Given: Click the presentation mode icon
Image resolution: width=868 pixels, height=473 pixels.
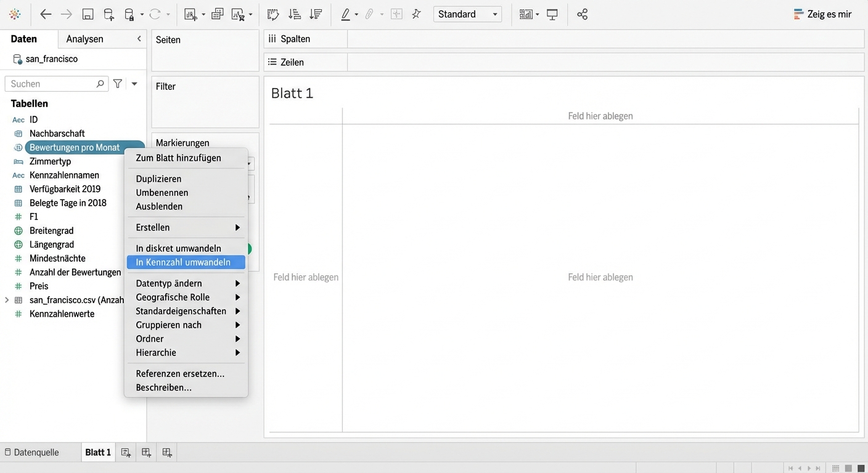Looking at the screenshot, I should 552,14.
